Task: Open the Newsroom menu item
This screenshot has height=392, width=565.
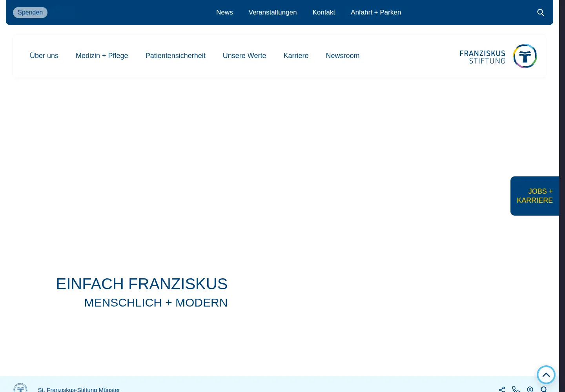Action: coord(343,56)
